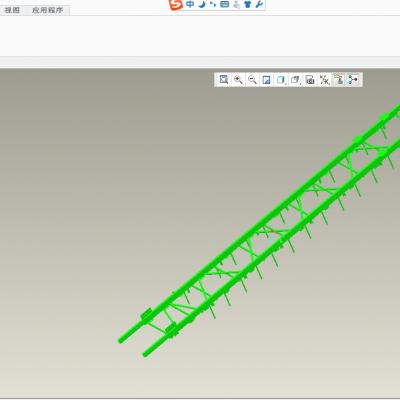Open the 应用程序 ribbon tab
This screenshot has width=400, height=400.
click(48, 10)
